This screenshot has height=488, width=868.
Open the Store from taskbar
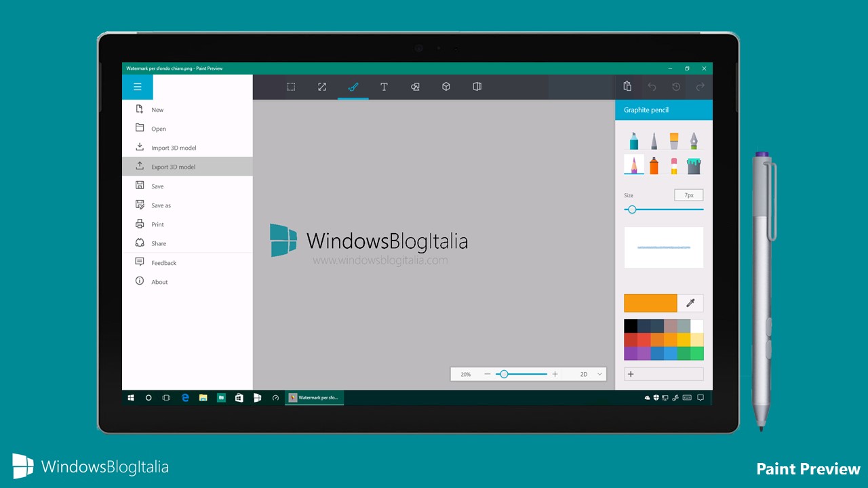click(239, 398)
